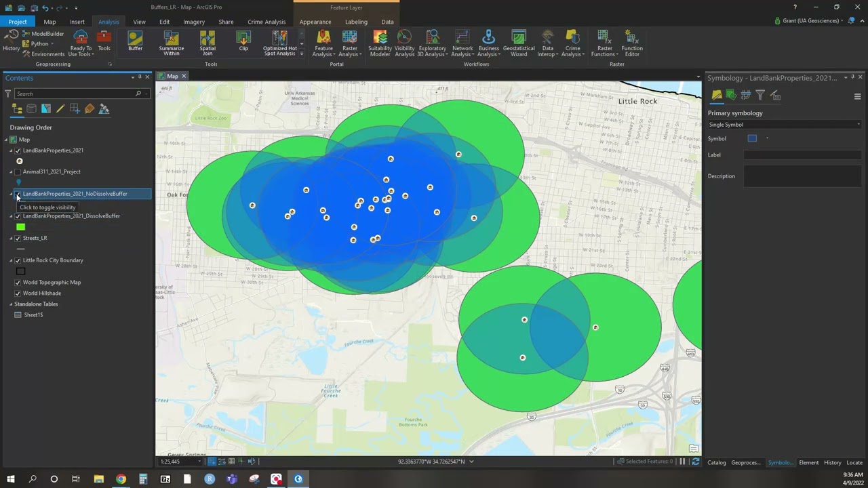Open the Buffer tool in the ribbon
The width and height of the screenshot is (868, 488).
(x=135, y=41)
